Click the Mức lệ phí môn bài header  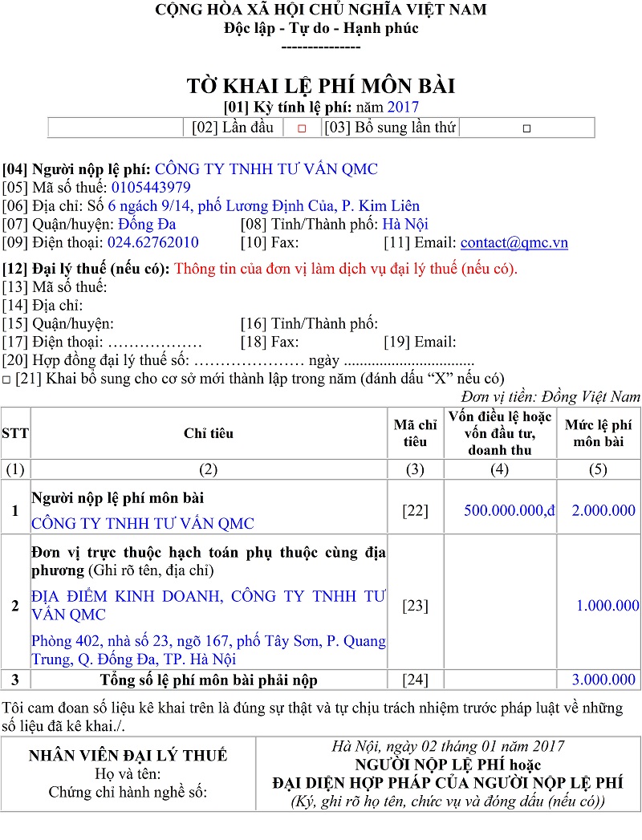pyautogui.click(x=599, y=433)
